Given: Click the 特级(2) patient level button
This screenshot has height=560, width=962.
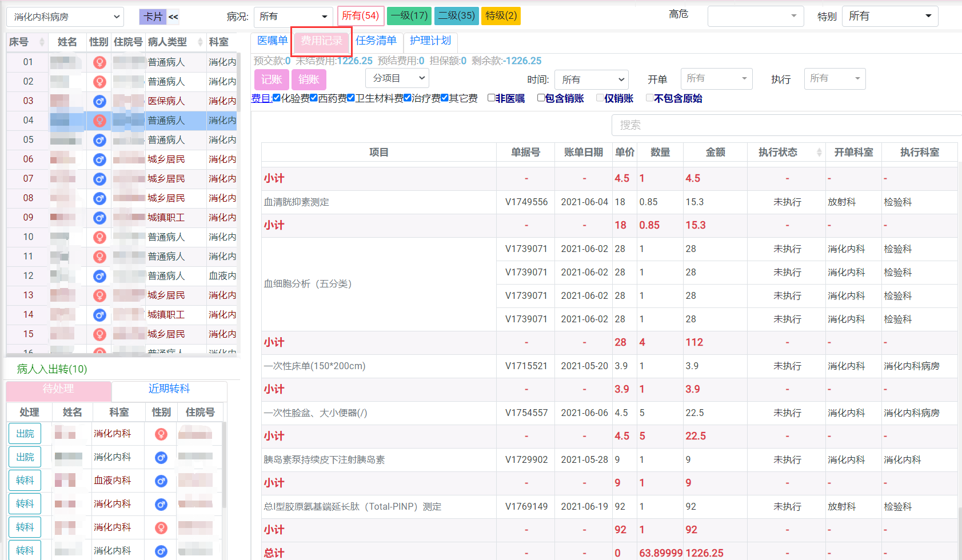Looking at the screenshot, I should click(x=501, y=15).
